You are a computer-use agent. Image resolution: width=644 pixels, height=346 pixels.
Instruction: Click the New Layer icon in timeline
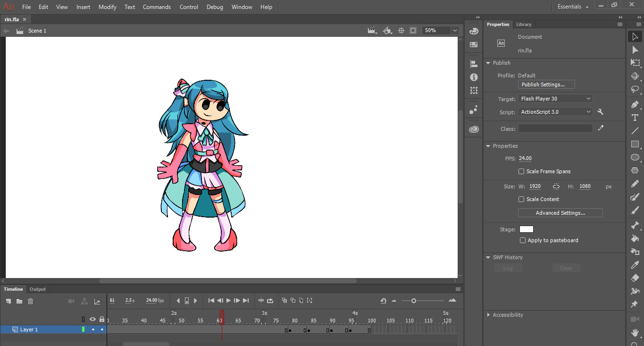(x=8, y=301)
